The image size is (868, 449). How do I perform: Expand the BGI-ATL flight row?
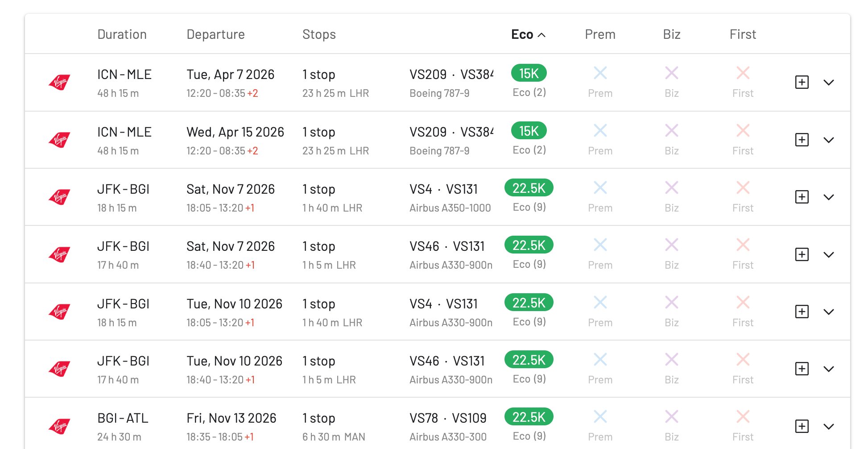829,425
